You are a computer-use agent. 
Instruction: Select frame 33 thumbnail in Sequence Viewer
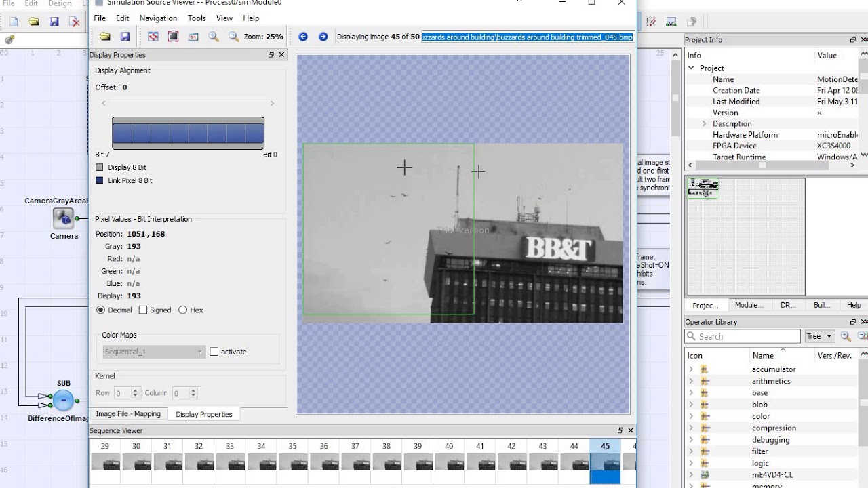click(x=230, y=462)
